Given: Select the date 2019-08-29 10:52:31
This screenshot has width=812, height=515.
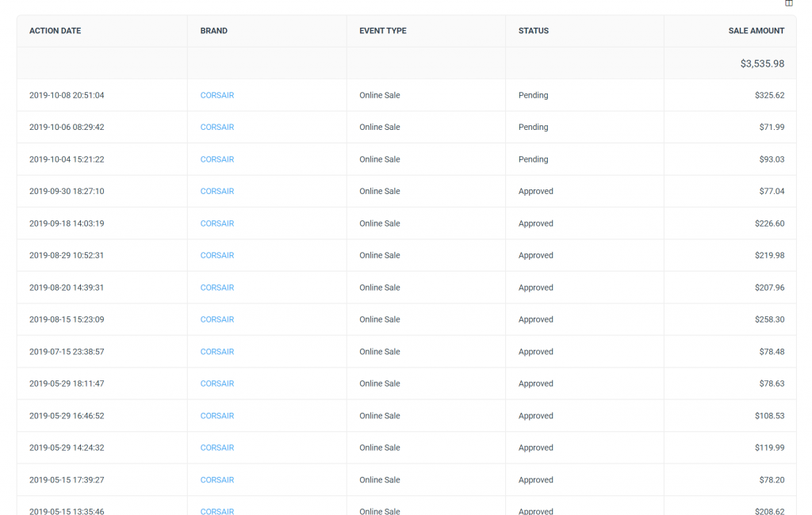Looking at the screenshot, I should [67, 256].
